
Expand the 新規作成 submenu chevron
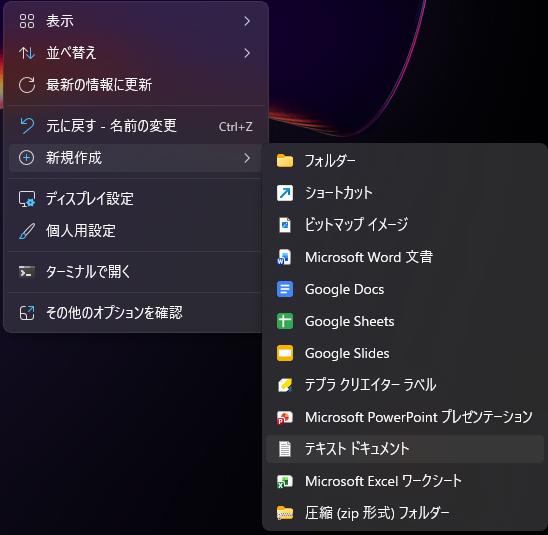point(247,158)
